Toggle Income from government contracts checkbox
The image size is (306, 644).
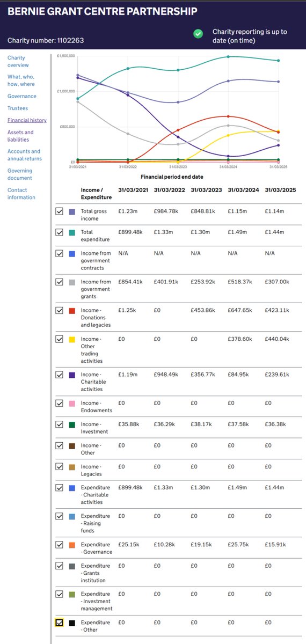60,253
